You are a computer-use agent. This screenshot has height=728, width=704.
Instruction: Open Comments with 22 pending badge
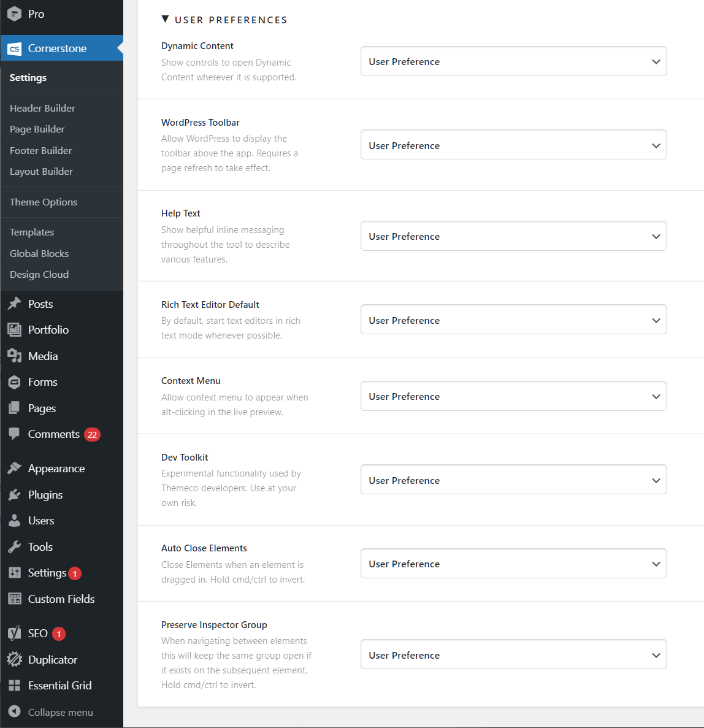[x=54, y=434]
